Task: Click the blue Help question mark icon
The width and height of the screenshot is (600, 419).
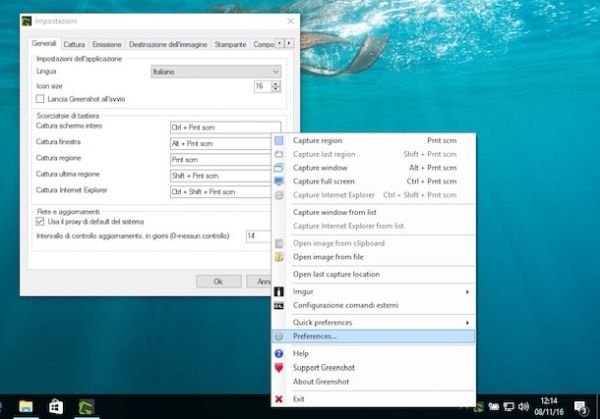Action: (280, 353)
